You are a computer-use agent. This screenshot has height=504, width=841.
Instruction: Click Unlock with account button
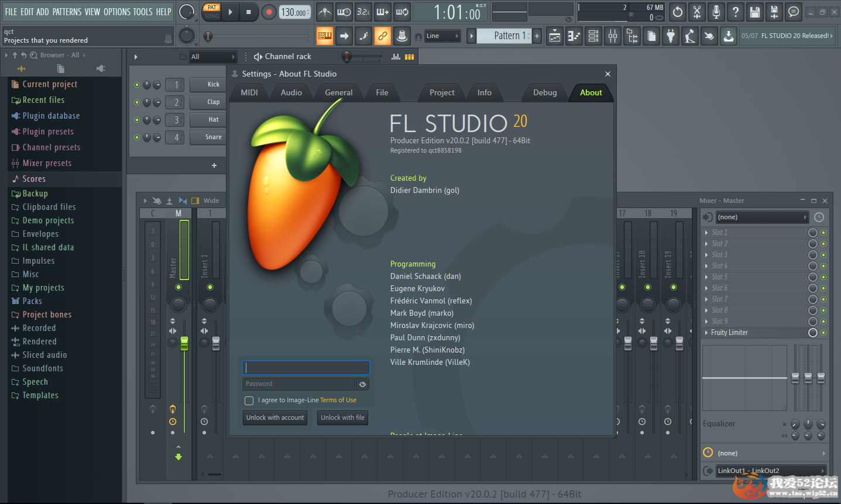coord(275,417)
